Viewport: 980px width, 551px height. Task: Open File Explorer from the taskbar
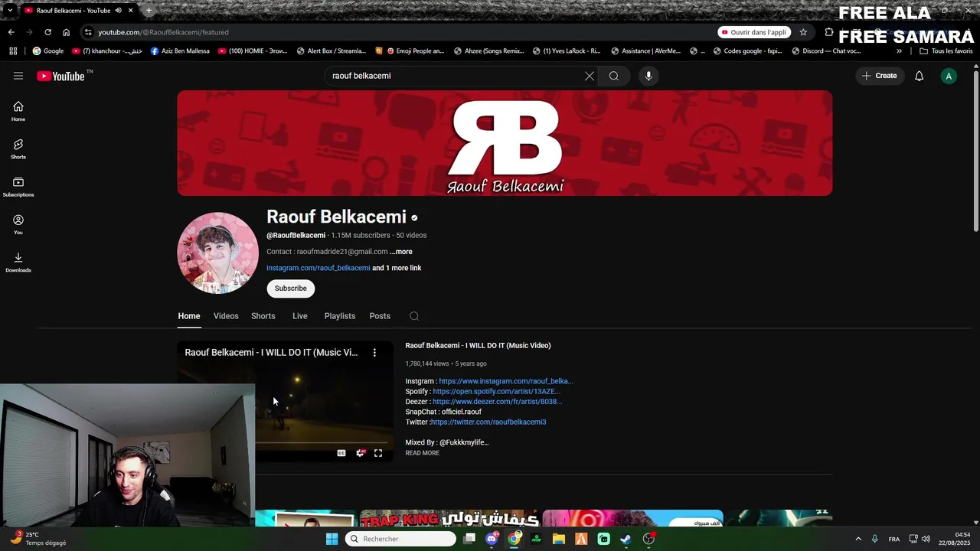(x=559, y=540)
